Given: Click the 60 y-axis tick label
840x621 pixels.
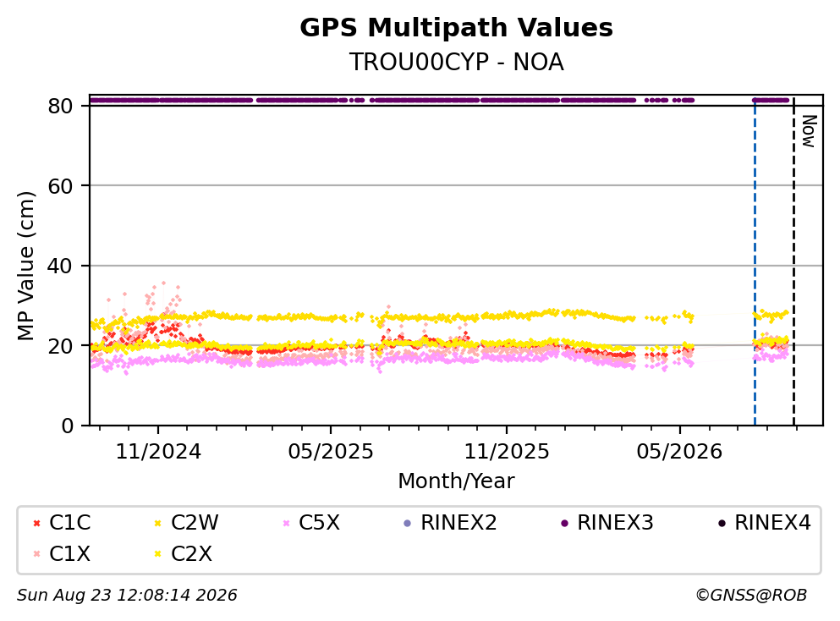Looking at the screenshot, I should [x=60, y=186].
